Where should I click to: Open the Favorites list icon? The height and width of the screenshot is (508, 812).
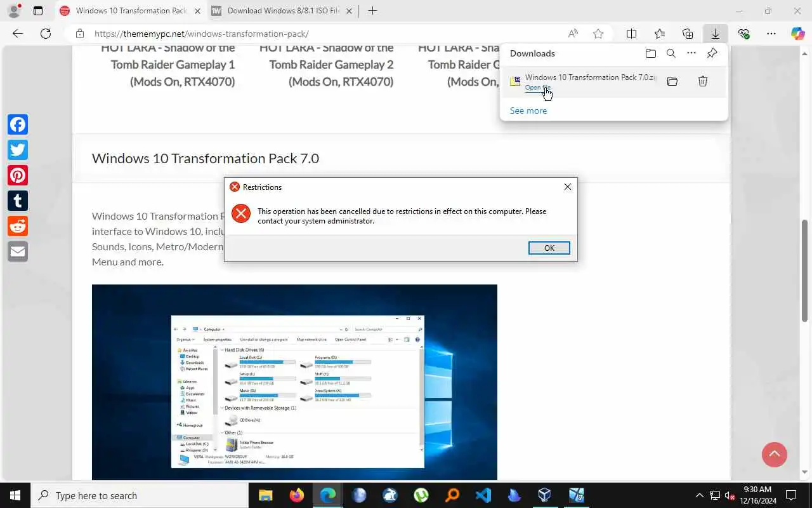pos(660,34)
